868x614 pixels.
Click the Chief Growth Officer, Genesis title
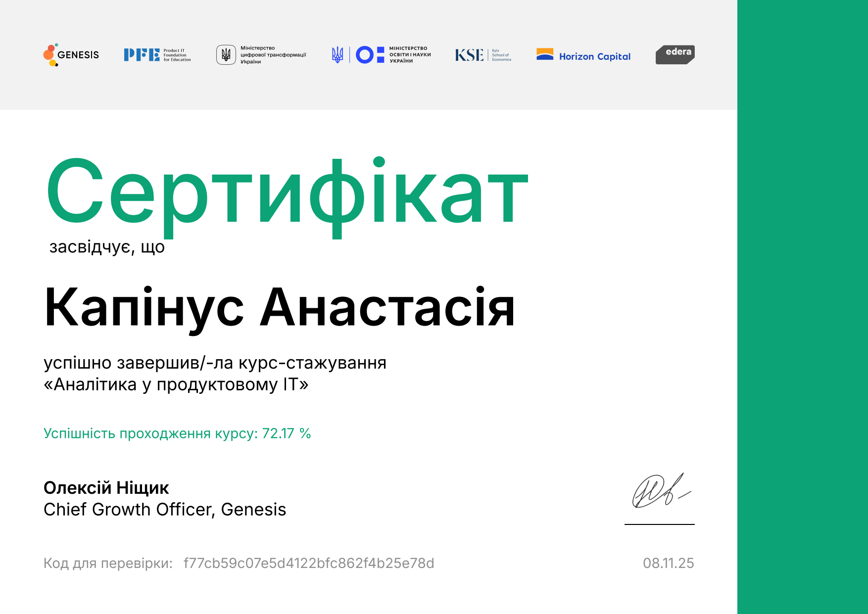click(x=165, y=510)
